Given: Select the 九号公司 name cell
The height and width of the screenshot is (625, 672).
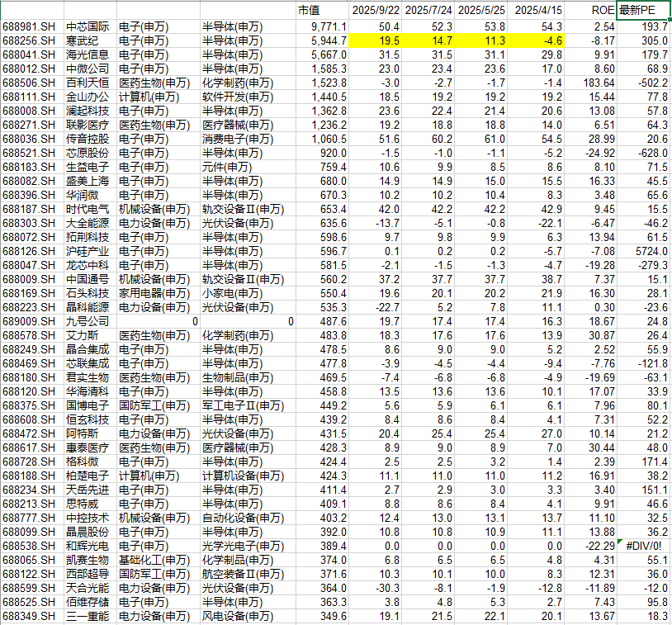Looking at the screenshot, I should tap(90, 321).
